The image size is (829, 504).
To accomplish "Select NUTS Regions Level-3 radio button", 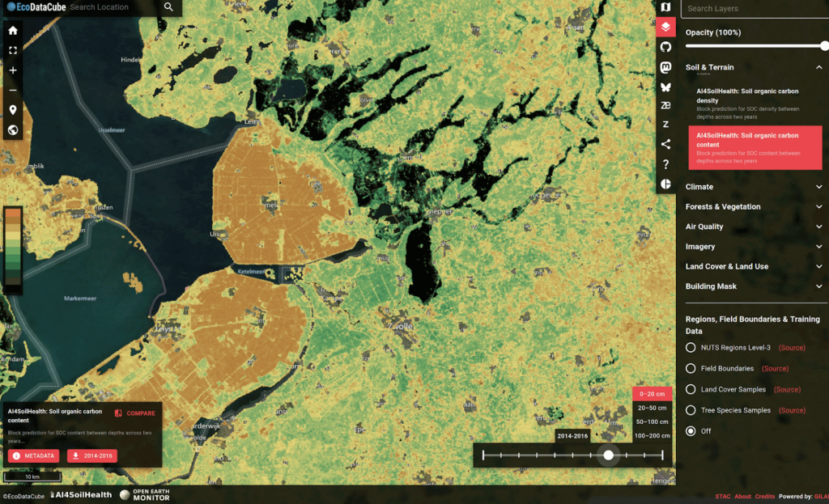I will pos(691,348).
